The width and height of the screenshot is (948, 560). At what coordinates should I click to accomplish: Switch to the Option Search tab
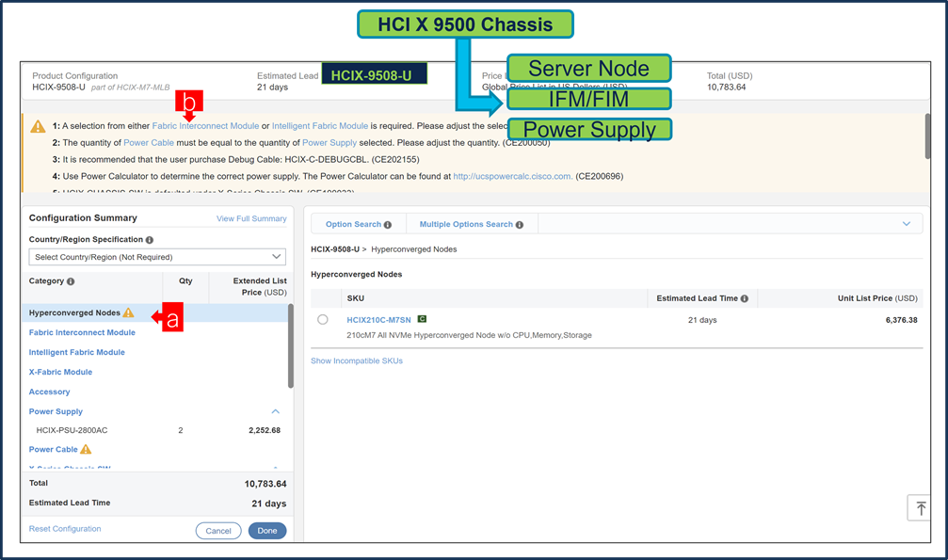tap(359, 224)
